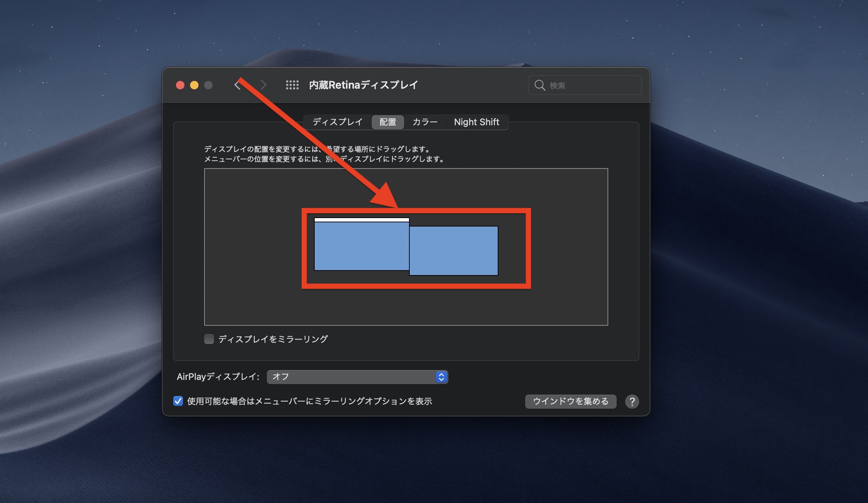Open the show-all preferences grid icon
This screenshot has height=503, width=868.
coord(292,85)
